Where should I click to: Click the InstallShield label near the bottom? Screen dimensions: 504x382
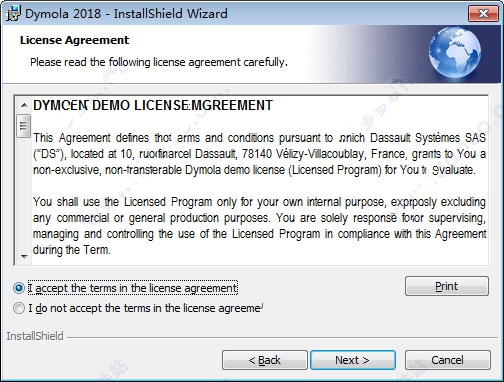[35, 336]
